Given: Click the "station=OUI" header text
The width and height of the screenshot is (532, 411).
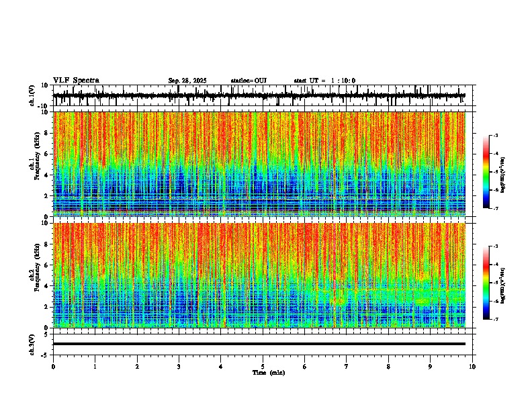Looking at the screenshot, I should tap(249, 81).
